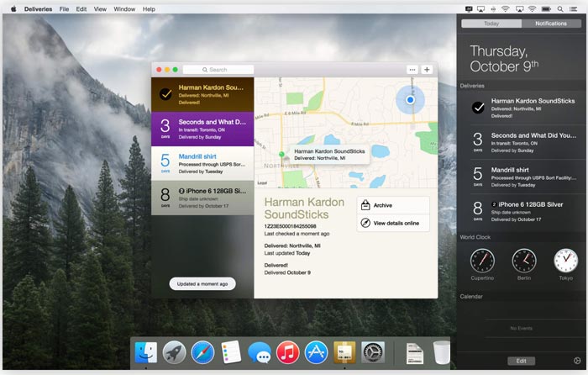Open Safari compass icon in Dock
The width and height of the screenshot is (588, 375).
202,352
